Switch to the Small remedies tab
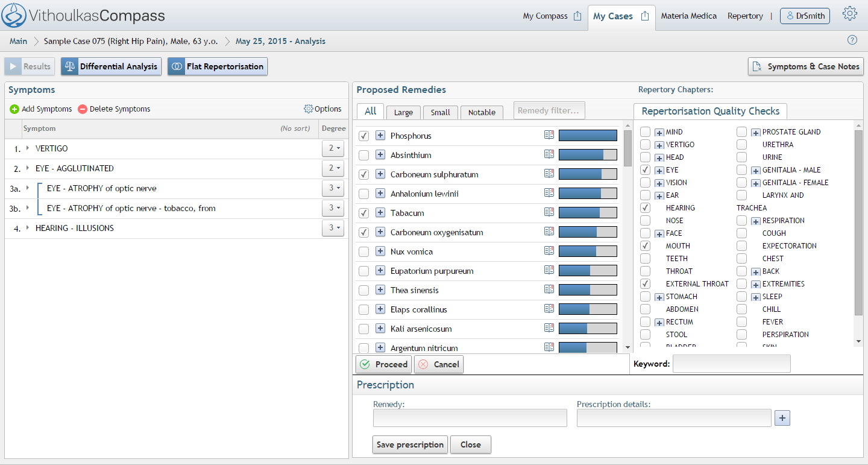 click(x=441, y=112)
